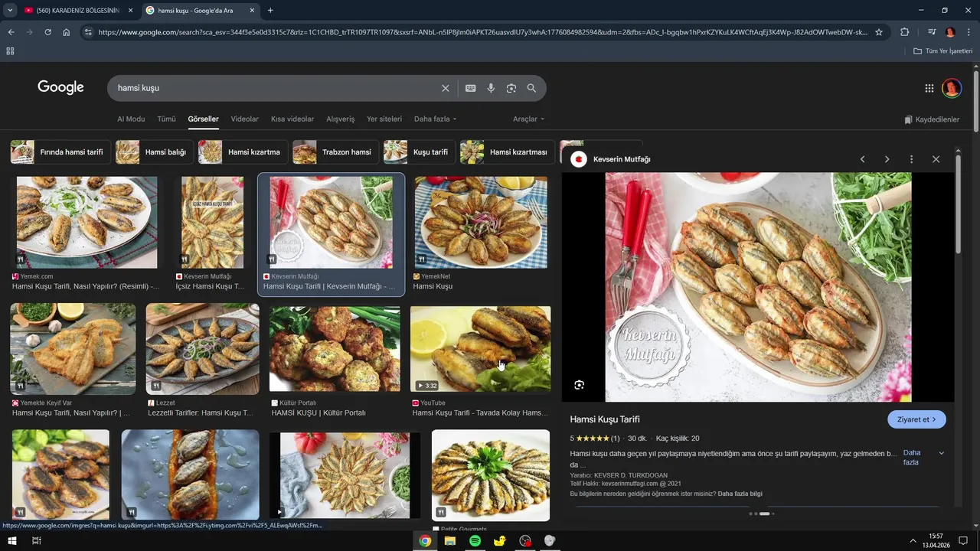Switch to the Videolar tab
980x551 pixels.
pos(245,119)
